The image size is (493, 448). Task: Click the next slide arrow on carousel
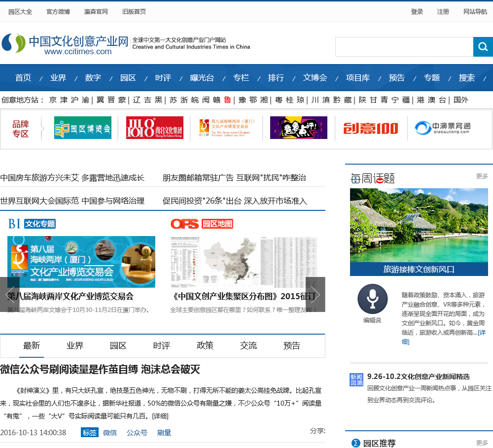(316, 295)
